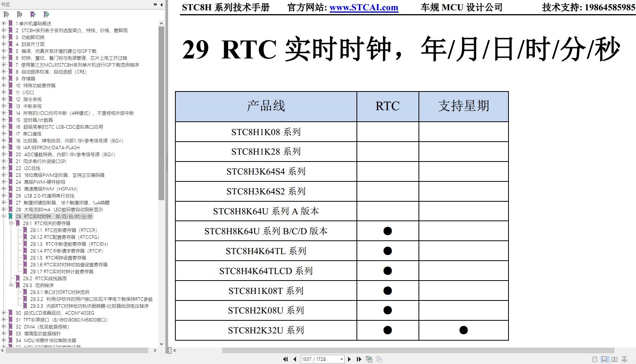Screen dimensions: 636x364
Task: Click the 支持星期 column header
Action: point(464,106)
